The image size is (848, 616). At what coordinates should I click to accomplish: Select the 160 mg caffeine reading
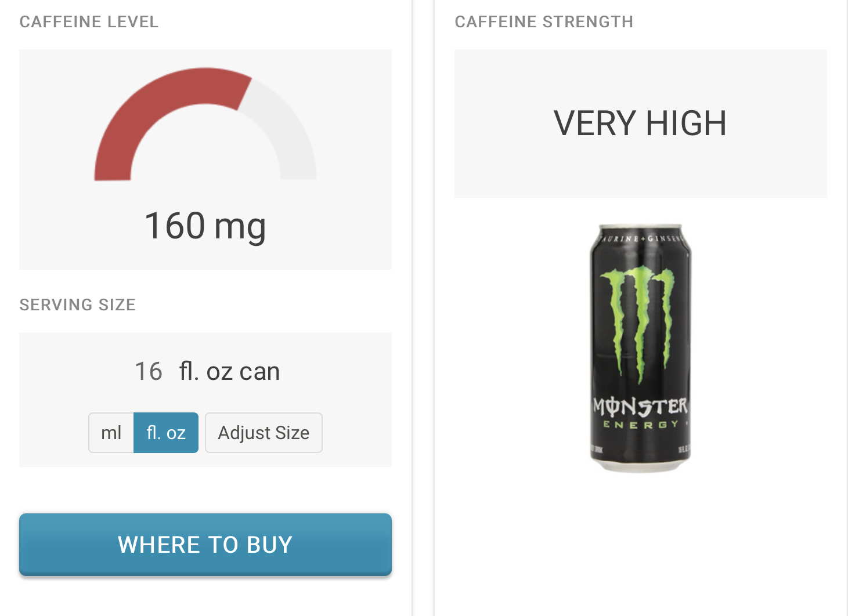tap(205, 226)
